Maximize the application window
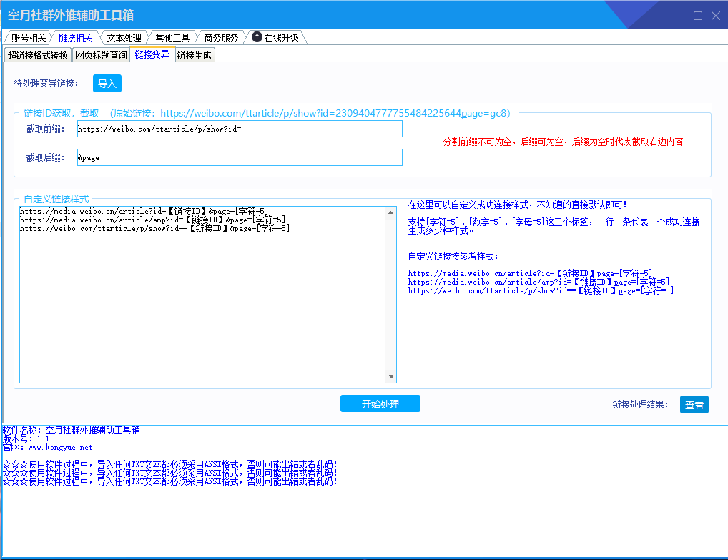Image resolution: width=728 pixels, height=560 pixels. point(698,16)
